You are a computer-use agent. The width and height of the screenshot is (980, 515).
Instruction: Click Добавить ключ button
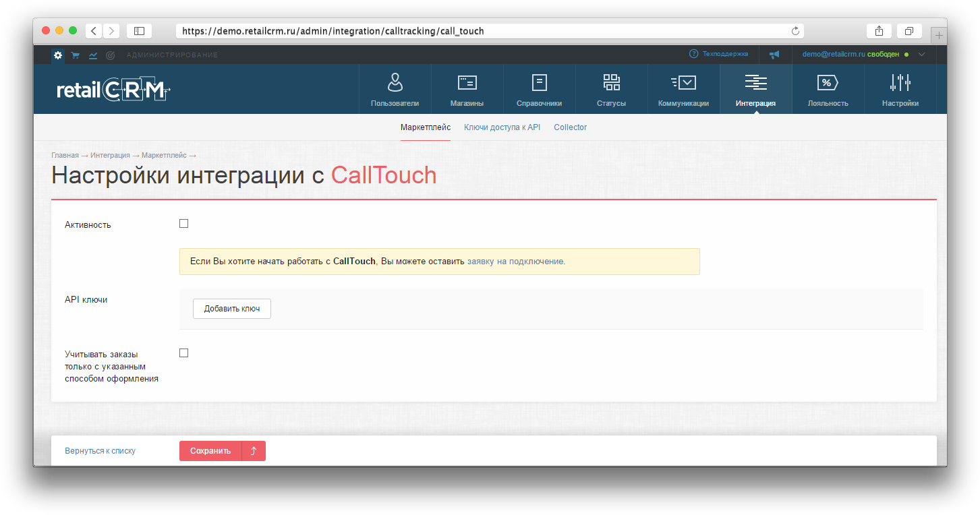click(x=231, y=308)
